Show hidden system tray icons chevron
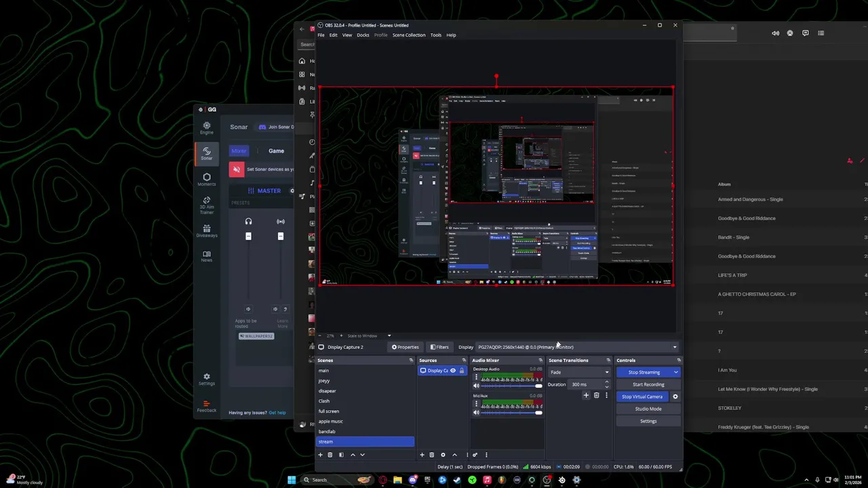This screenshot has height=488, width=868. click(x=808, y=480)
